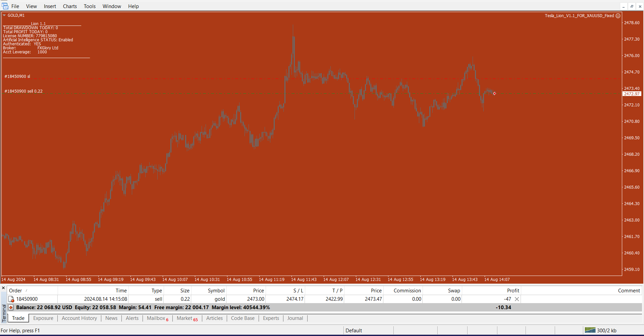
Task: Close order 18450900 using the profit X
Action: tap(517, 299)
